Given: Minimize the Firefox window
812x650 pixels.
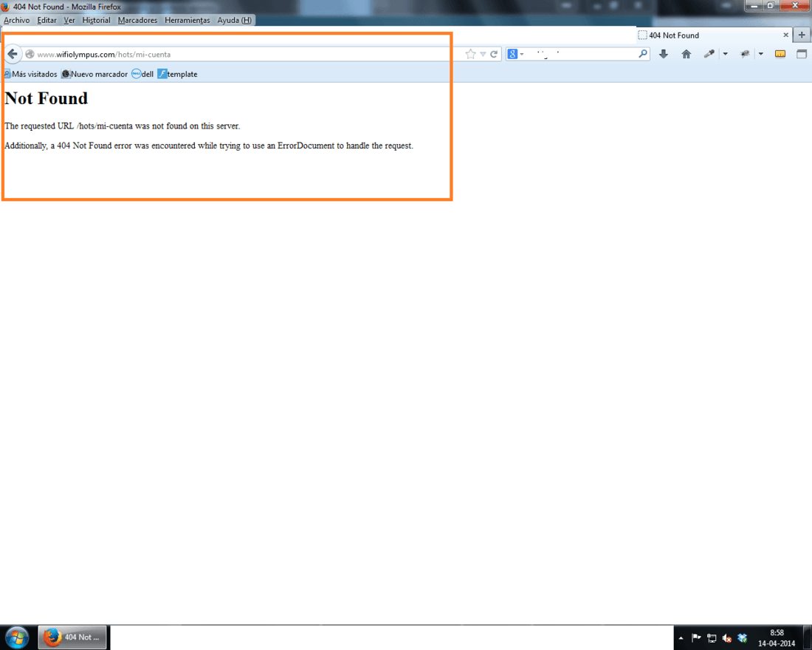Looking at the screenshot, I should (754, 6).
